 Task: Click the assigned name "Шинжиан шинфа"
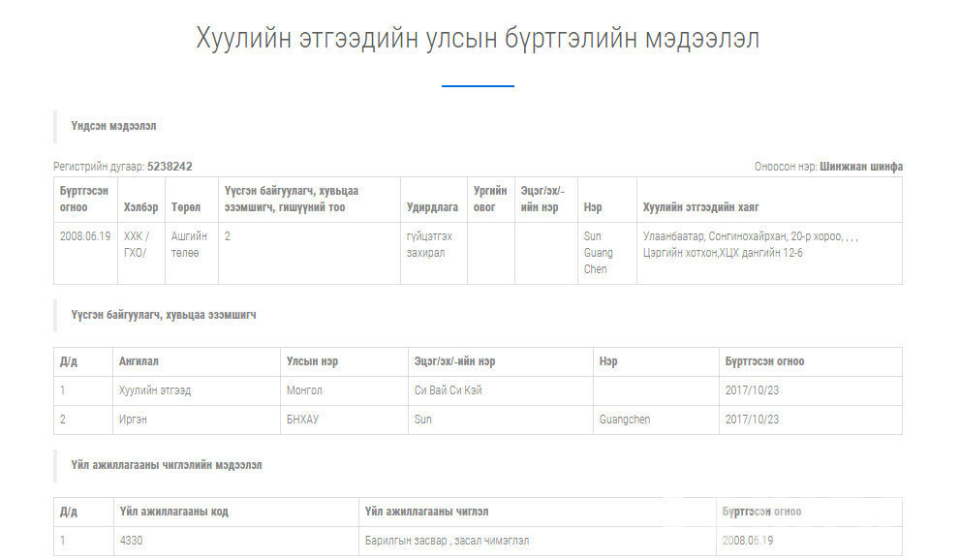860,167
